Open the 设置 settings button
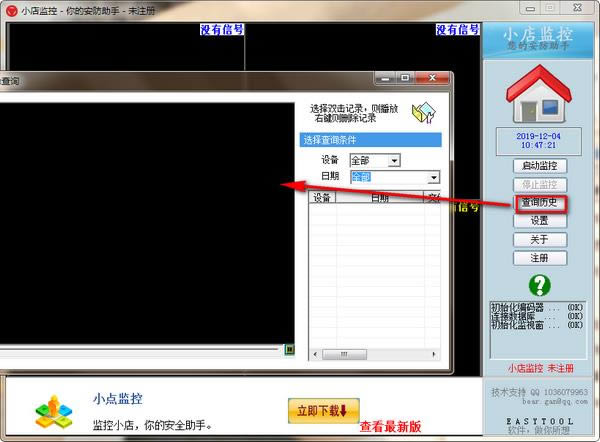The height and width of the screenshot is (442, 600). click(539, 221)
